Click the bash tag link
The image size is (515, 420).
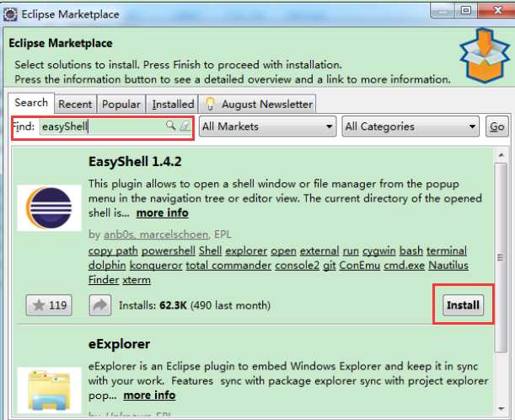[411, 250]
